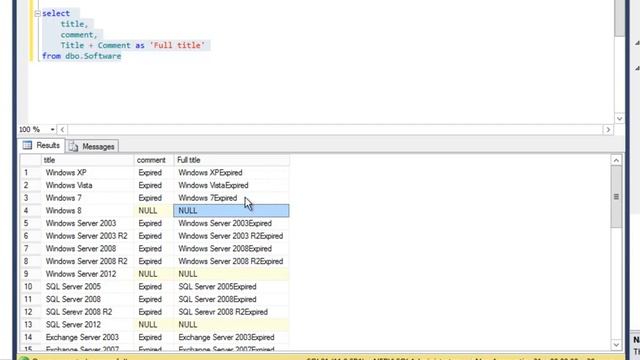The height and width of the screenshot is (360, 640).
Task: Click the 'Exchange Server 2003' title cell
Action: tap(87, 337)
